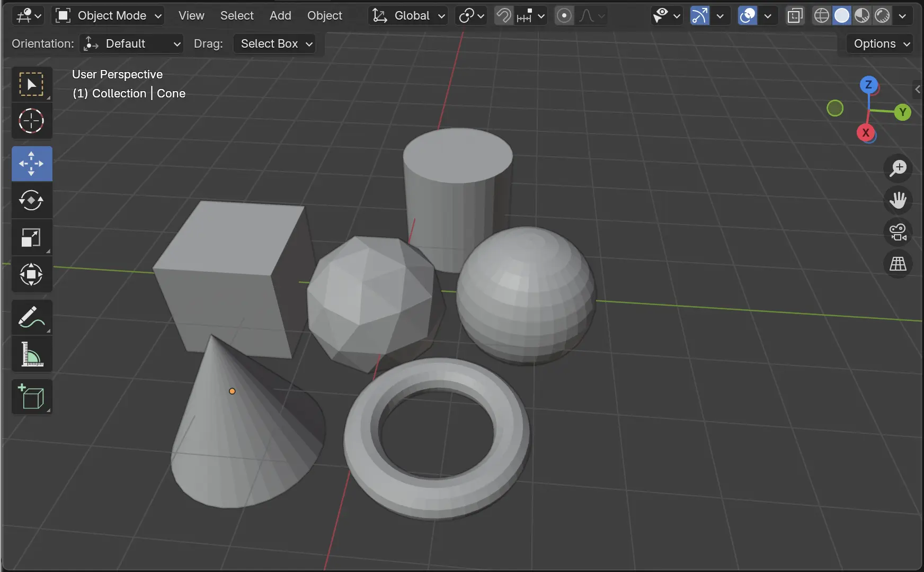Click the Add Cube tool
Screen dimensions: 924x572
pyautogui.click(x=31, y=397)
